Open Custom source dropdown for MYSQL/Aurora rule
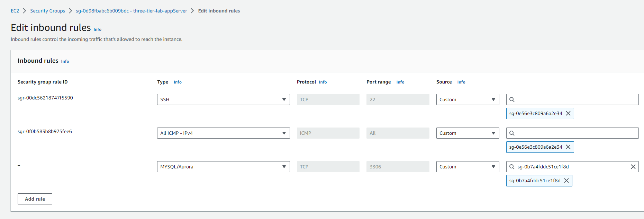 pos(467,167)
